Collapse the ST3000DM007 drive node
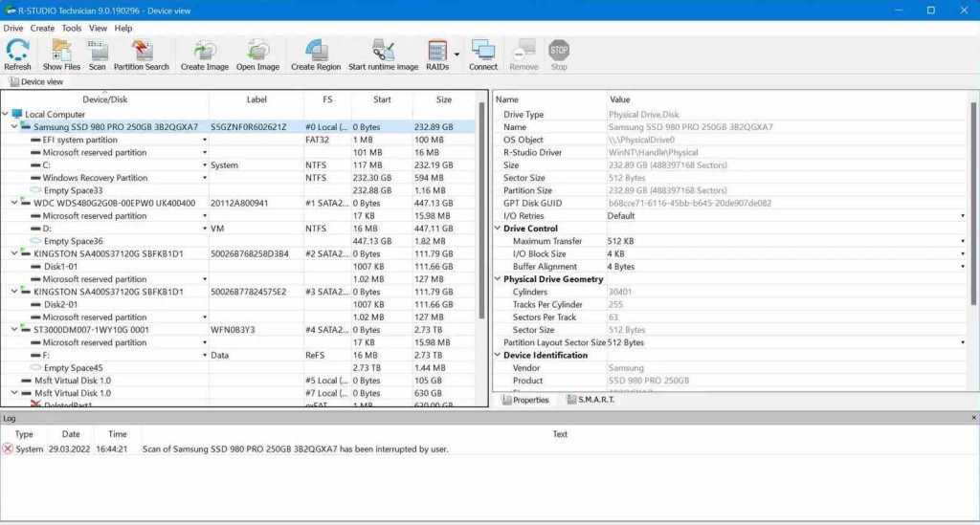The height and width of the screenshot is (525, 980). point(14,330)
